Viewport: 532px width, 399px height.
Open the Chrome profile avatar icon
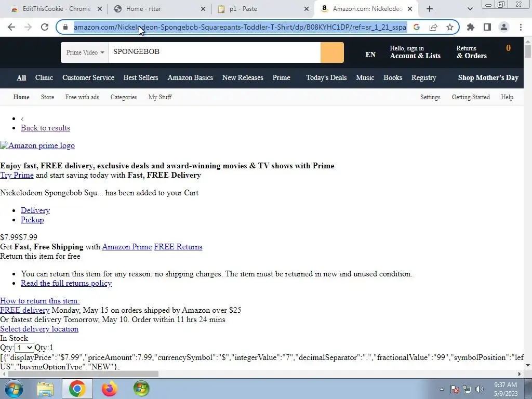tap(504, 27)
